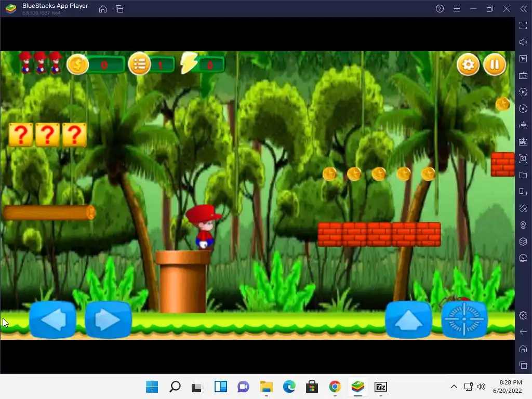Screen dimensions: 532x399
Task: Lock the mouse cursor from sidebar
Action: pos(523,59)
